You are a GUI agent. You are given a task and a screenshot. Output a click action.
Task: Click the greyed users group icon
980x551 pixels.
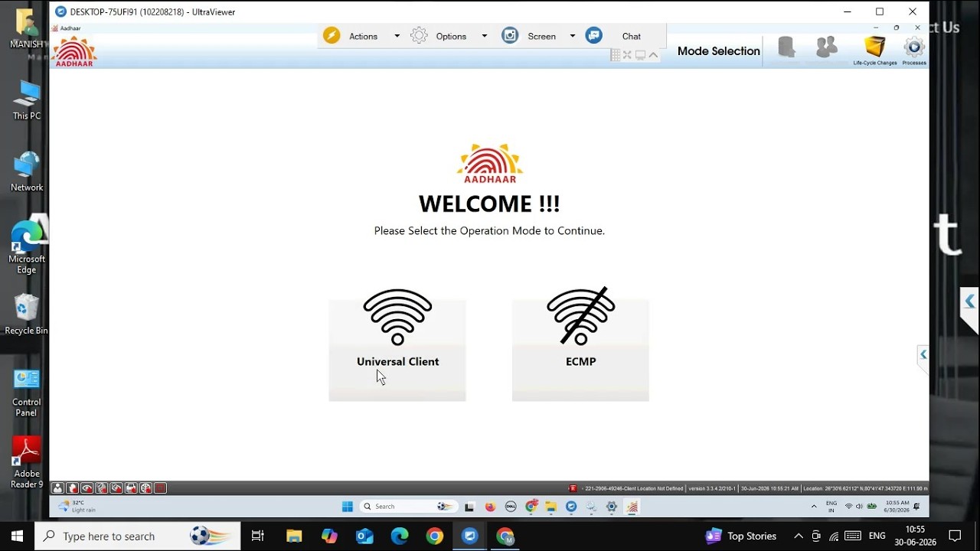(x=826, y=47)
